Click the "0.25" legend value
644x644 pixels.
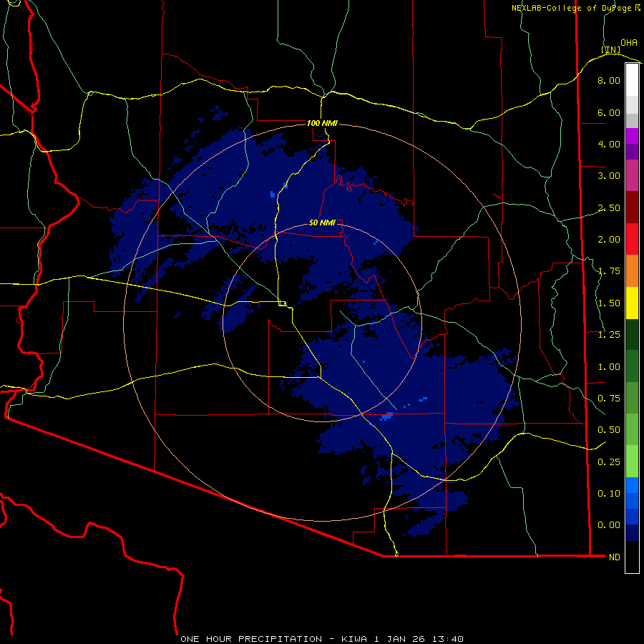(609, 462)
